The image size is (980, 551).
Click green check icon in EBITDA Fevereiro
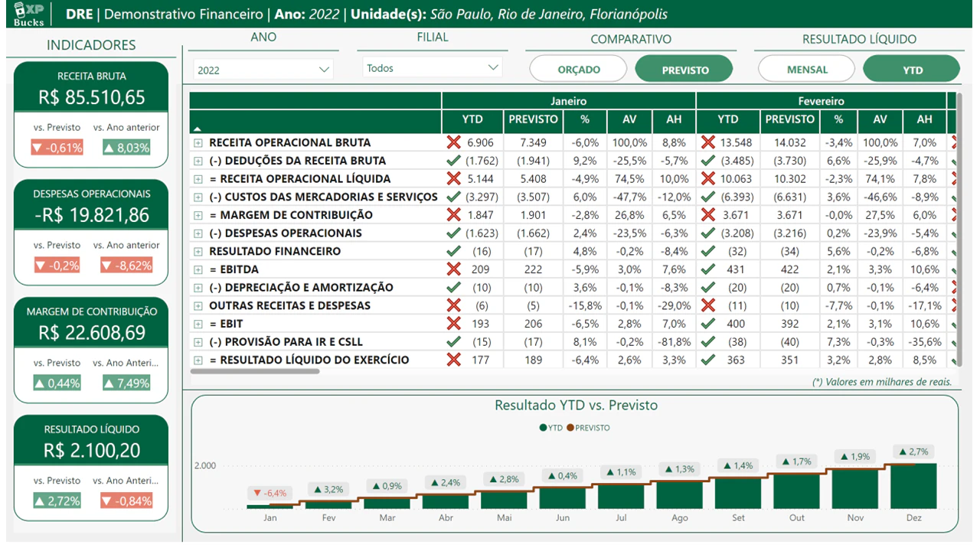point(708,269)
